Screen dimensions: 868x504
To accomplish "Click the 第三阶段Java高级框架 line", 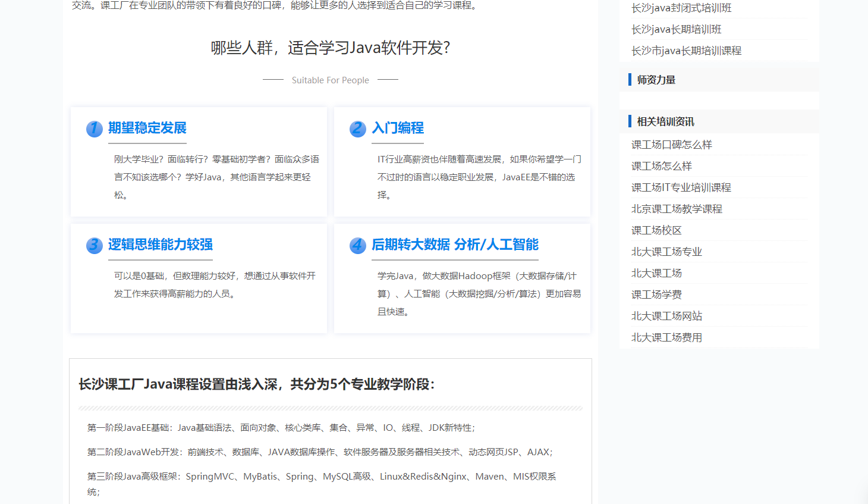I will 322,484.
